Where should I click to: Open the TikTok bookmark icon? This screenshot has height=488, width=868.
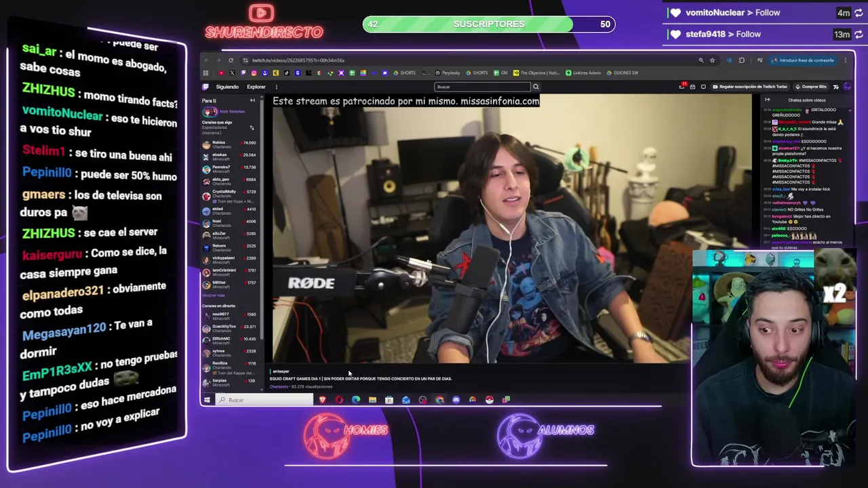click(286, 73)
